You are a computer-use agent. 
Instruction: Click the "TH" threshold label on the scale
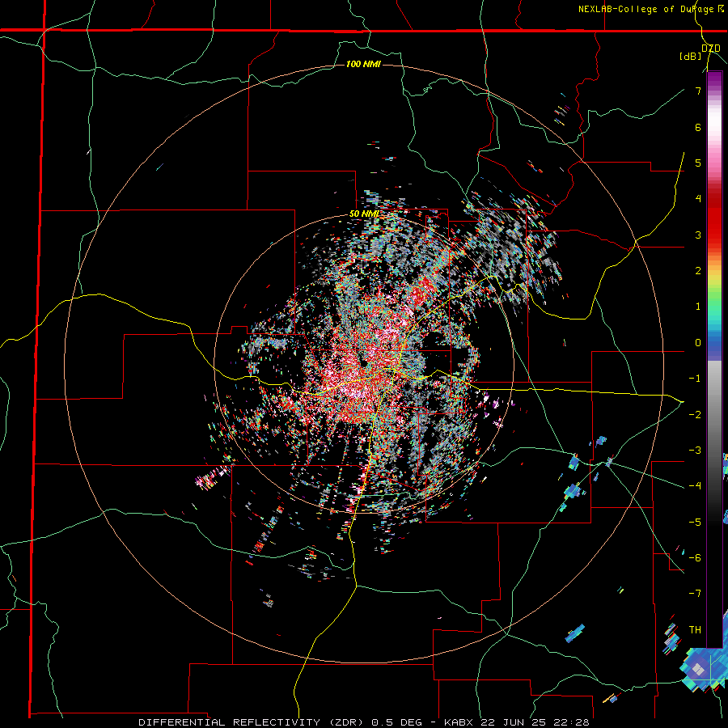[695, 630]
